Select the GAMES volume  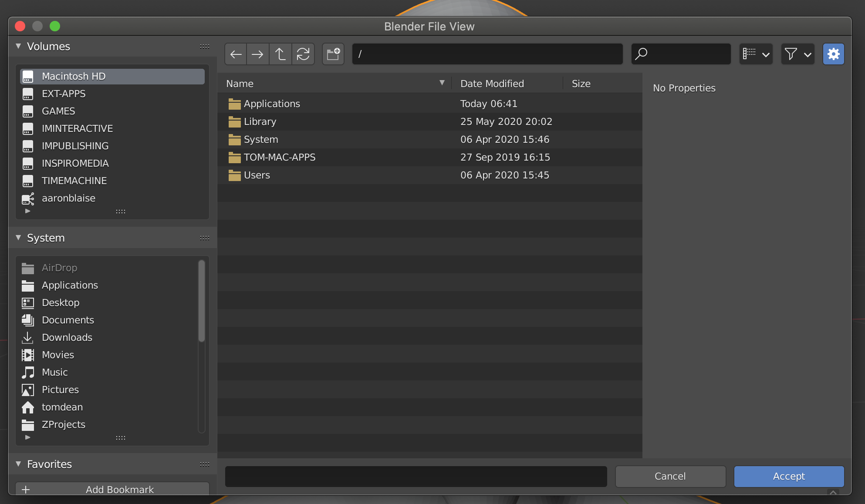coord(112,111)
